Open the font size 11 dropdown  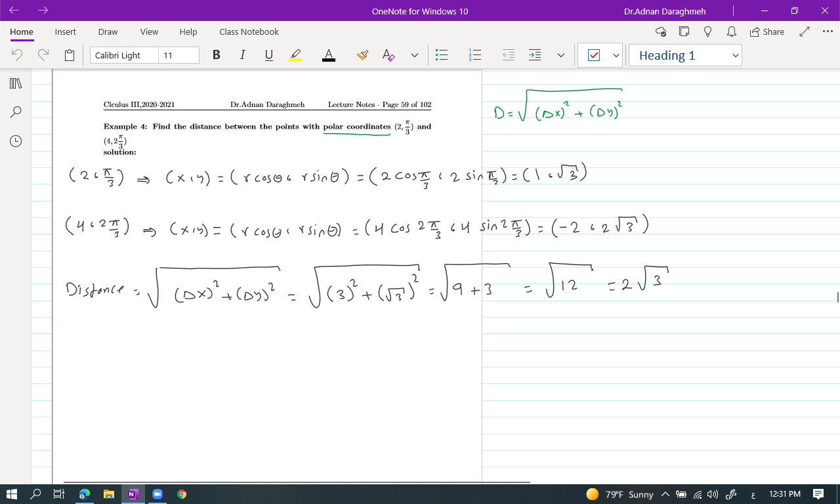click(x=178, y=56)
